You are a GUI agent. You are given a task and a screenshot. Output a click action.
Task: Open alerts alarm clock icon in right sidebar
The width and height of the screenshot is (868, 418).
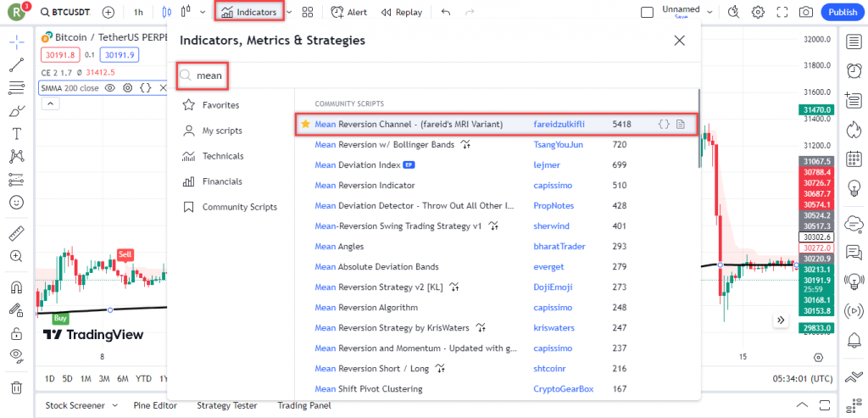(x=854, y=71)
